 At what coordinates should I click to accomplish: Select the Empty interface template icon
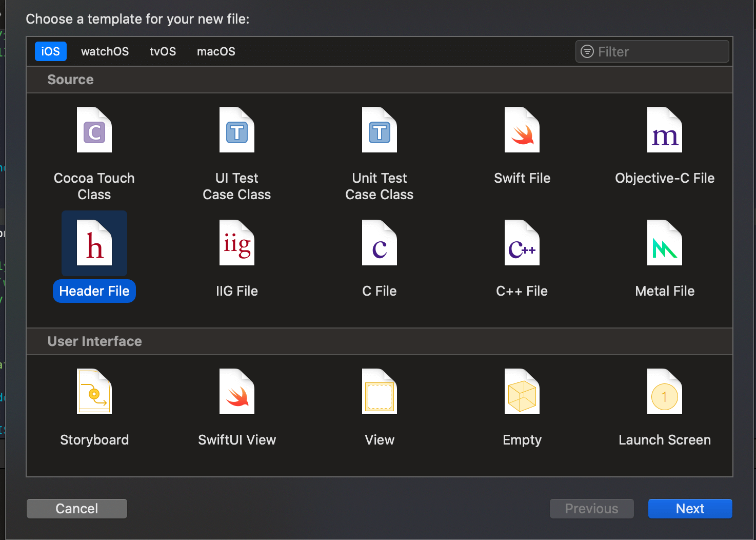pyautogui.click(x=522, y=392)
